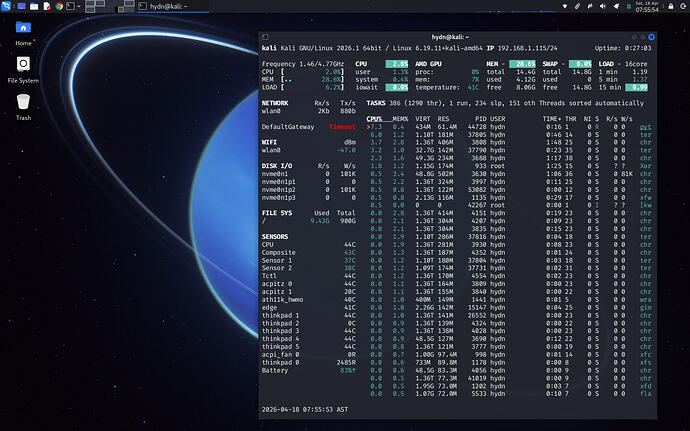Image resolution: width=690 pixels, height=431 pixels.
Task: Select the MEM% column header
Action: tap(400, 119)
